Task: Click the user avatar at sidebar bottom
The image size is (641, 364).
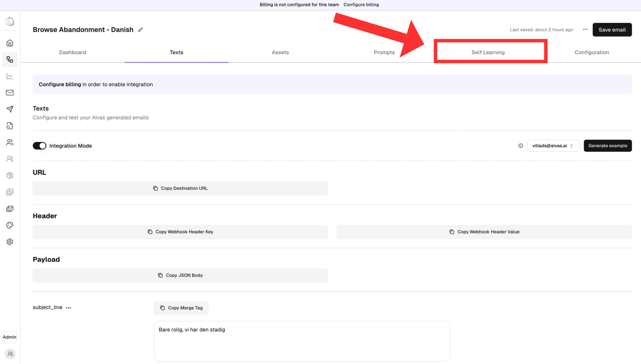Action: 10,354
